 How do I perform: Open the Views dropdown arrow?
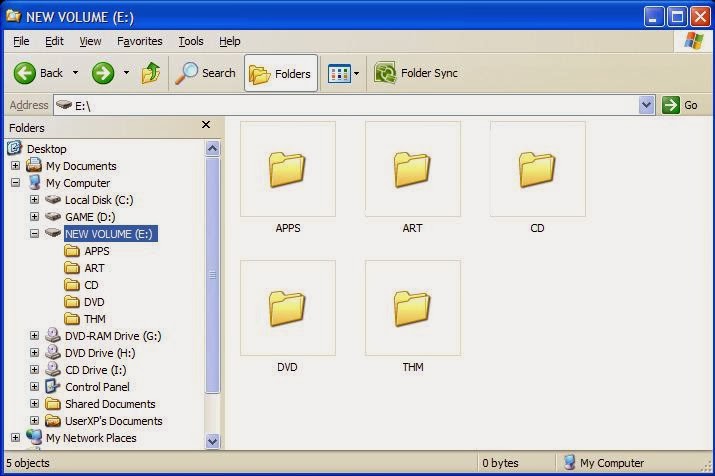[357, 73]
